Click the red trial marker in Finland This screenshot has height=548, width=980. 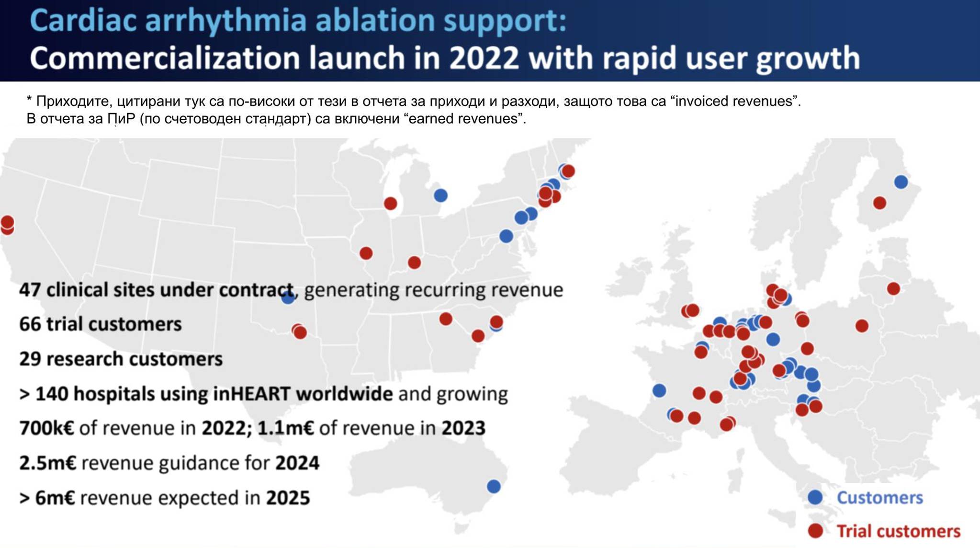(x=879, y=203)
